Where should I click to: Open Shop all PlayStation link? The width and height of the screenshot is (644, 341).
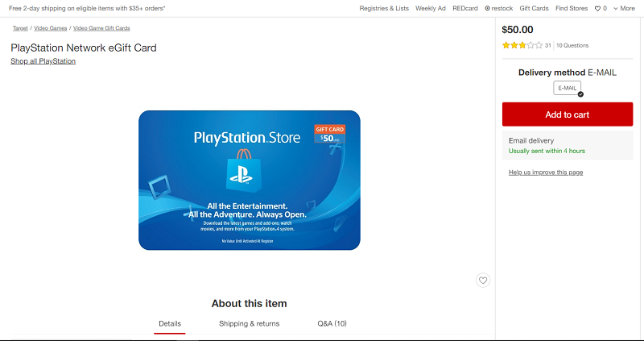pos(43,61)
